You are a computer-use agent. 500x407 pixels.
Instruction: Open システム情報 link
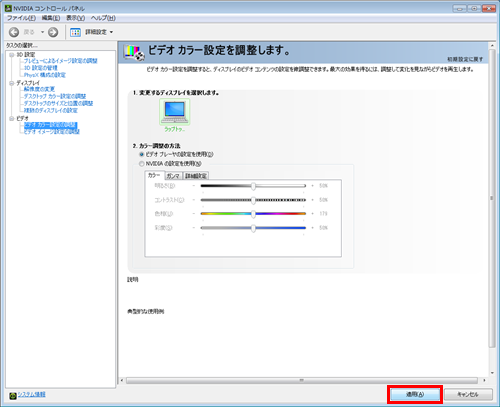(x=32, y=394)
